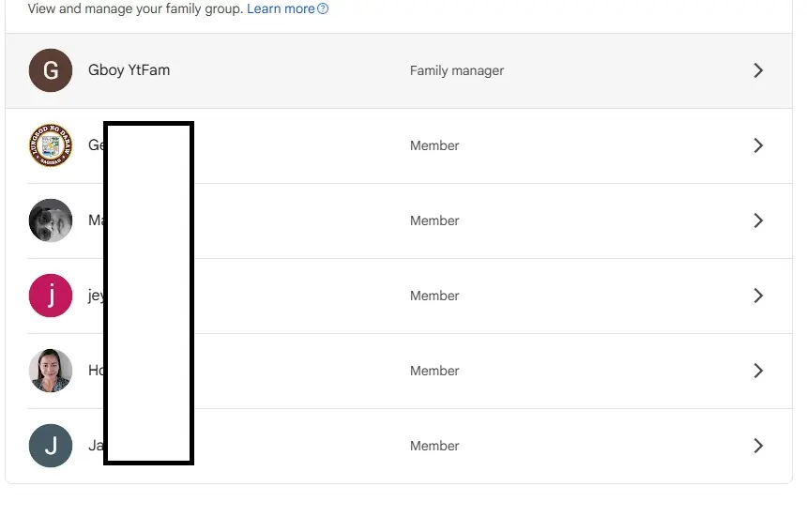Open the chevron on the seal avatar member row
Screen dimensions: 807x532
click(758, 145)
